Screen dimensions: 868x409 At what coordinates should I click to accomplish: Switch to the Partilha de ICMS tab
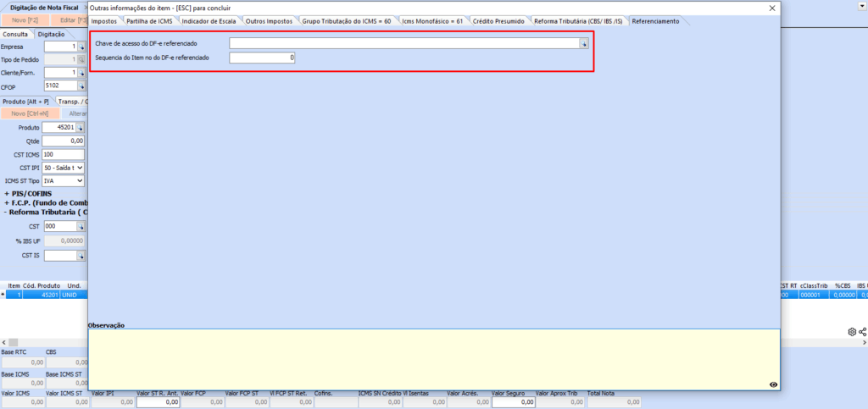pyautogui.click(x=150, y=20)
